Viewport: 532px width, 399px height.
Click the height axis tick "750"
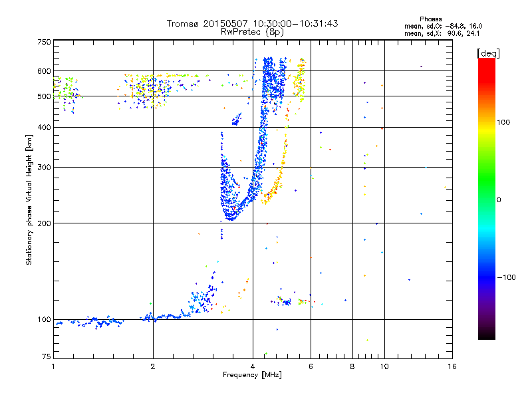coord(44,42)
